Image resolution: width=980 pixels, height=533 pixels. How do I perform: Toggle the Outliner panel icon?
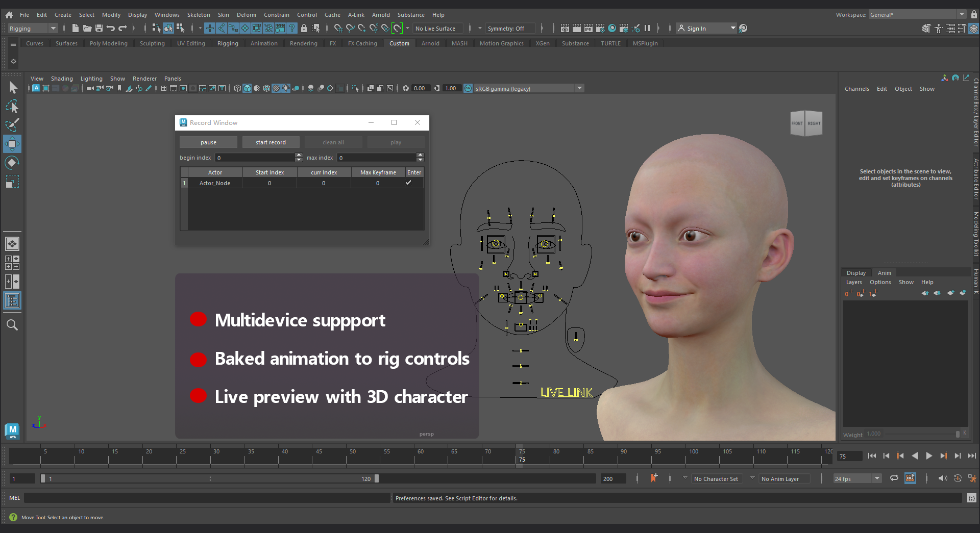click(12, 301)
